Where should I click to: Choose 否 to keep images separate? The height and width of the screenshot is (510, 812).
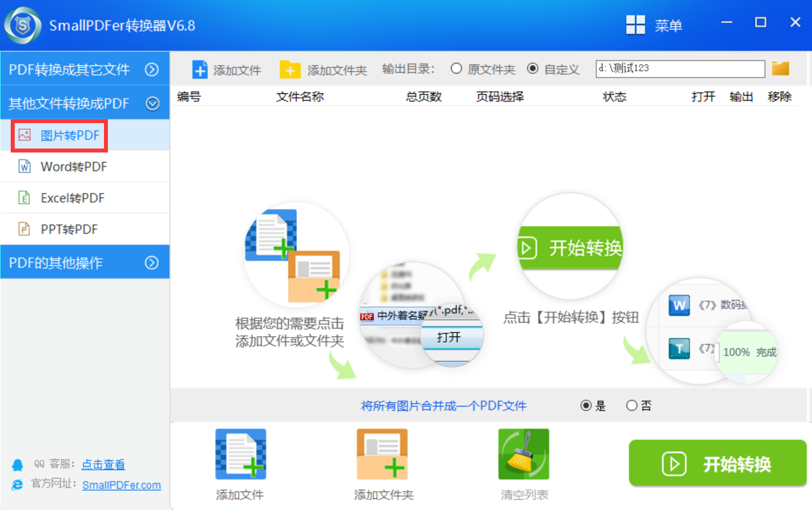click(x=632, y=406)
